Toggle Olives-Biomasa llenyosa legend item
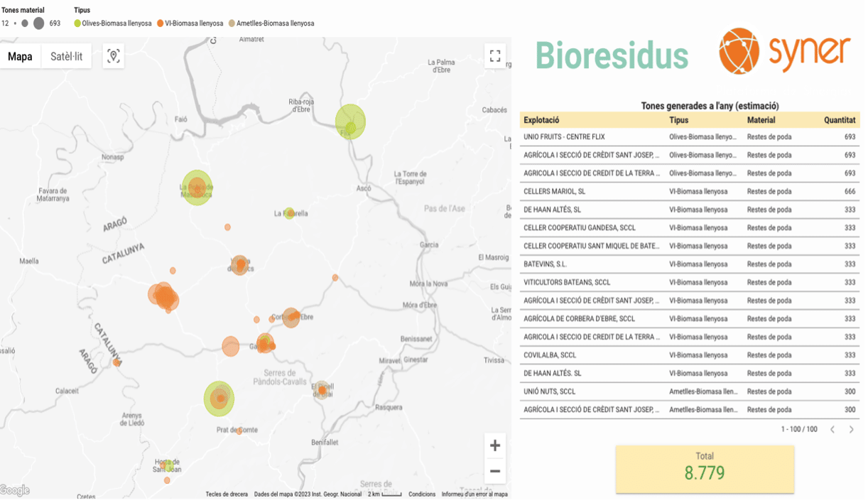868x503 pixels. 113,23
